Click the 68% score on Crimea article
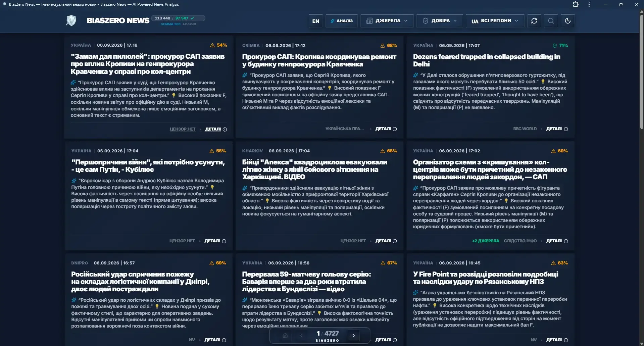The height and width of the screenshot is (346, 644). point(389,46)
